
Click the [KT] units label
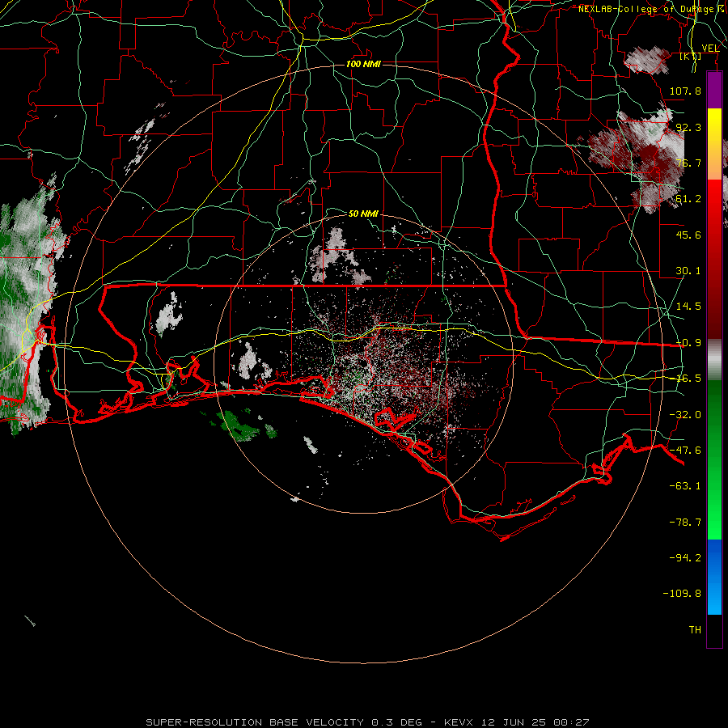690,56
